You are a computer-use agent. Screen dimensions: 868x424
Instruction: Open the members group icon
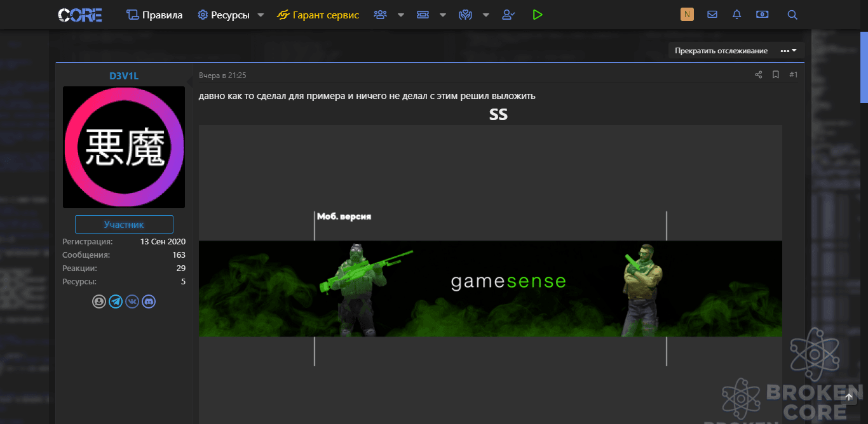(x=381, y=15)
